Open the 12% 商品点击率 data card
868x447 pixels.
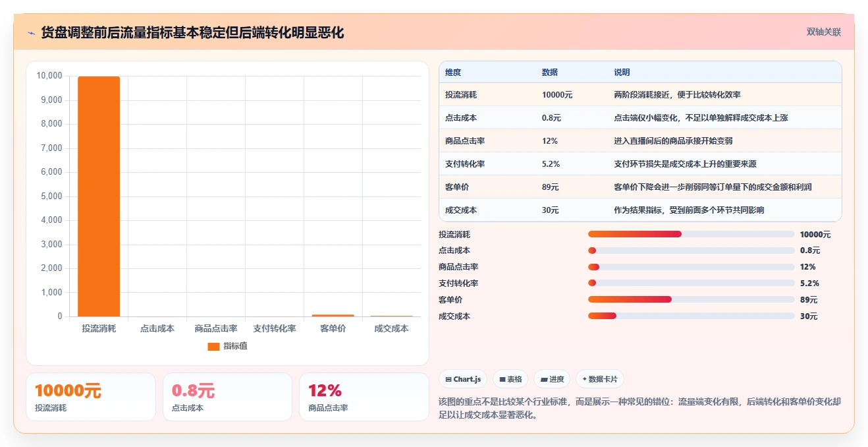[x=364, y=397]
